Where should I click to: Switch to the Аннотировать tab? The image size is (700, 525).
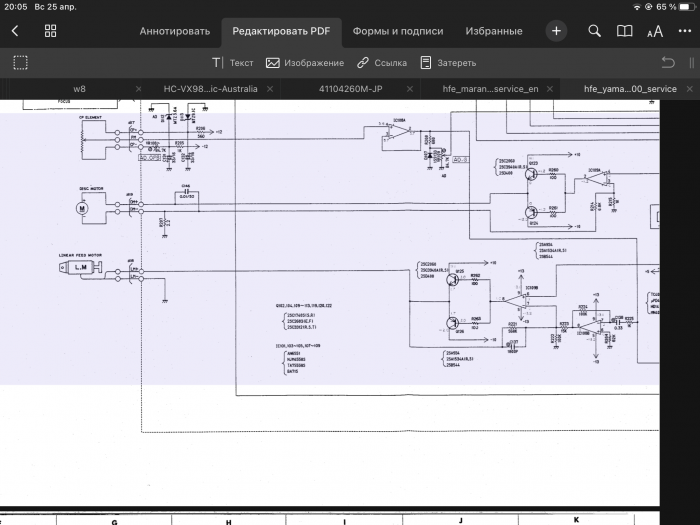pos(175,31)
